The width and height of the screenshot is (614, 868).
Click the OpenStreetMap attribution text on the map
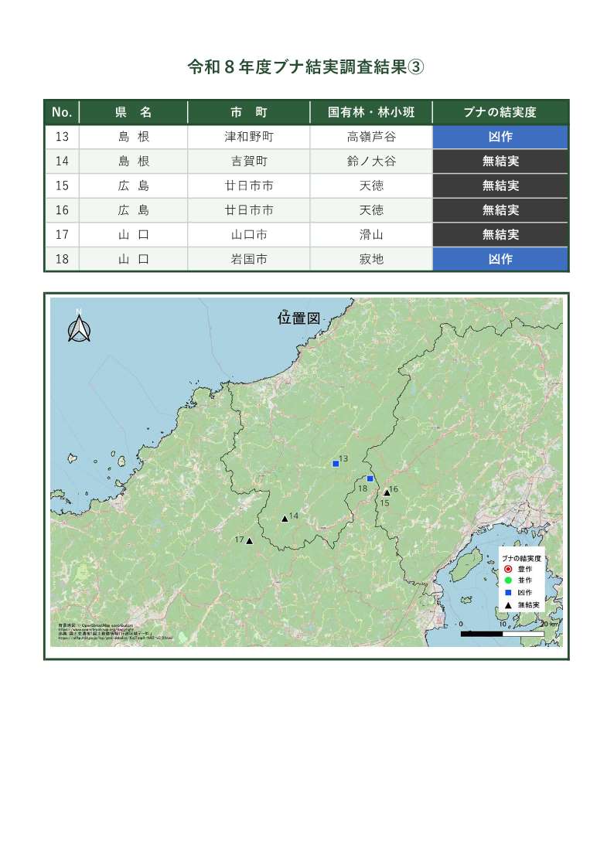[96, 625]
